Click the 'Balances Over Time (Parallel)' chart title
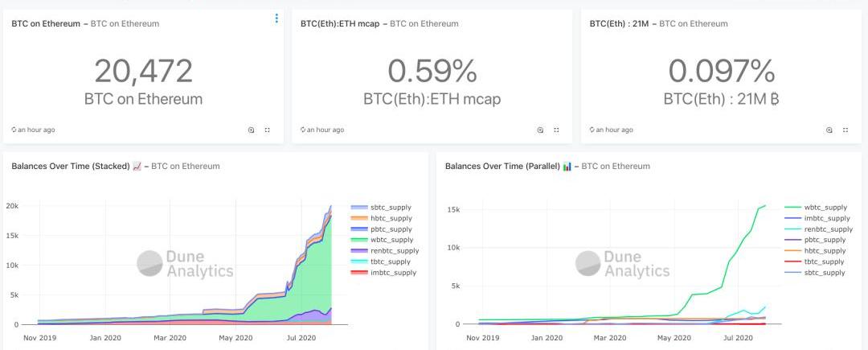The image size is (868, 350). click(502, 166)
